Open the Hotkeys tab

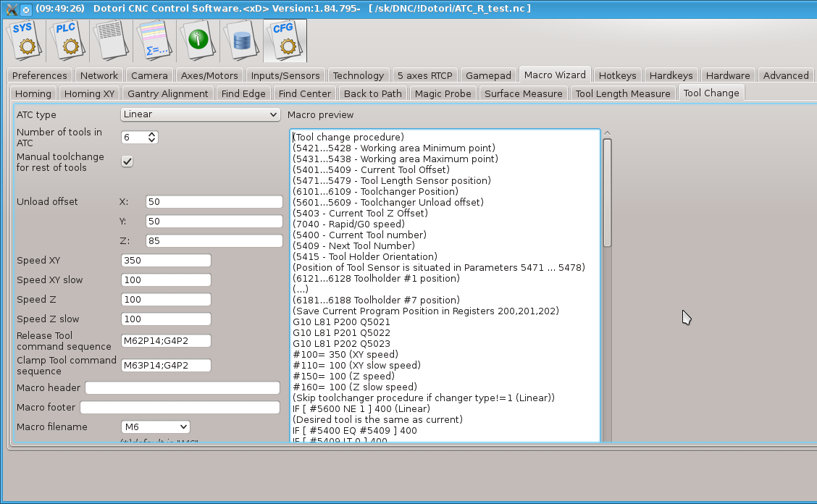tap(617, 75)
